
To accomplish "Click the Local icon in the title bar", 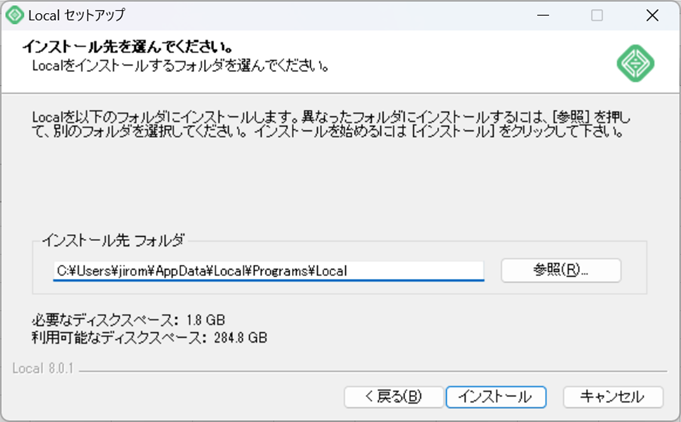I will pyautogui.click(x=16, y=16).
